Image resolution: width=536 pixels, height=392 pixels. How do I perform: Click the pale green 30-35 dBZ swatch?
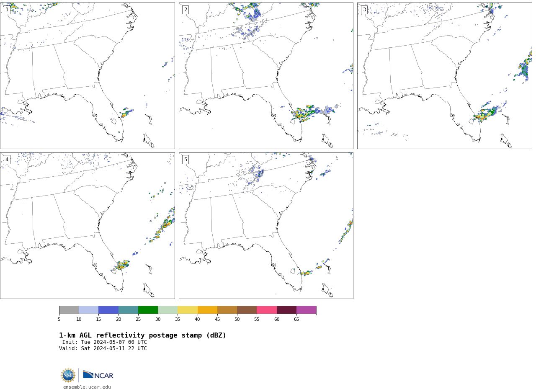point(168,310)
